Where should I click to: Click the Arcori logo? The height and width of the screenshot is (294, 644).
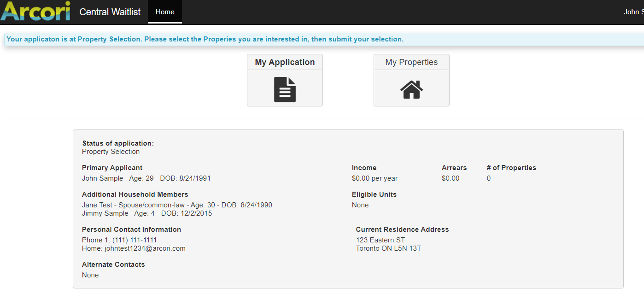(35, 12)
